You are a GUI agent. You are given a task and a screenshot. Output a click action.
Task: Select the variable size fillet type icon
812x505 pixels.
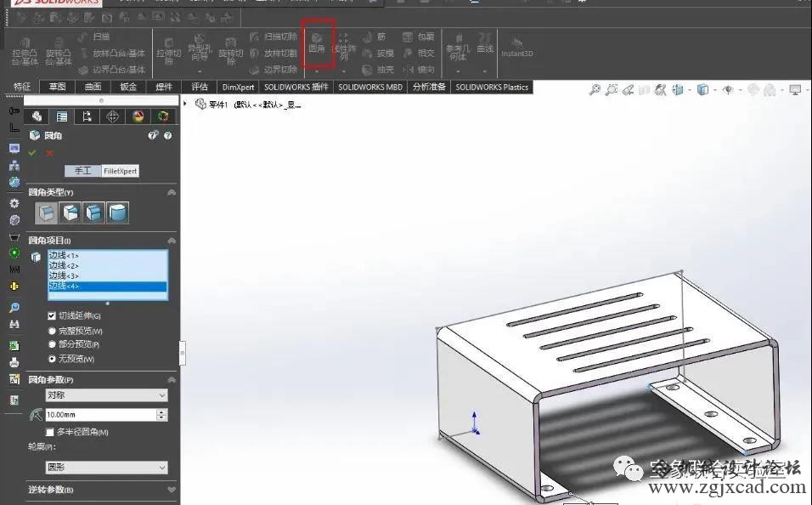(x=70, y=213)
